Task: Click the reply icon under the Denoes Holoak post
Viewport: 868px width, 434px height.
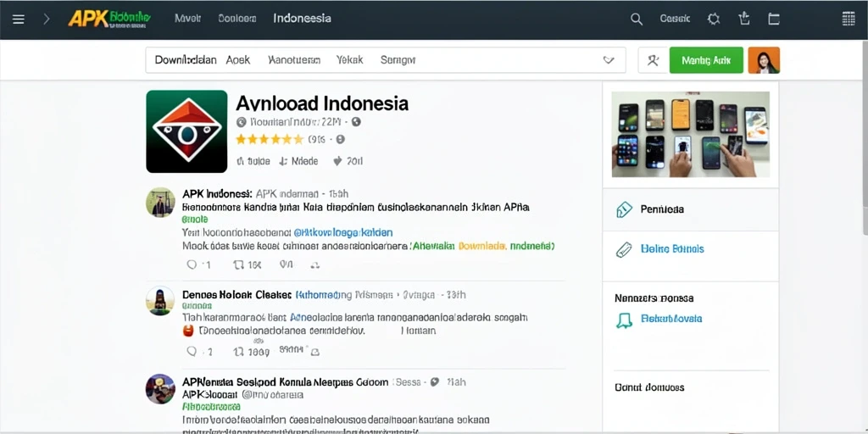Action: pos(192,351)
